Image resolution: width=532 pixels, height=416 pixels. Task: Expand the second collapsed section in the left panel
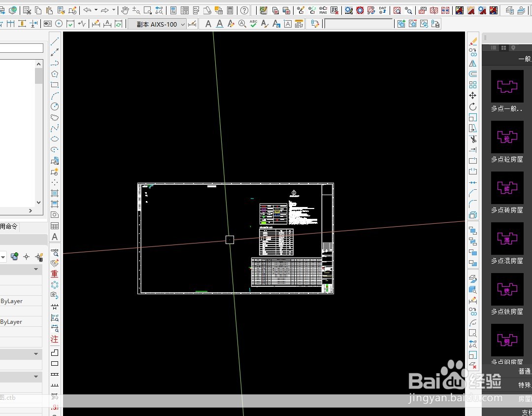36,354
